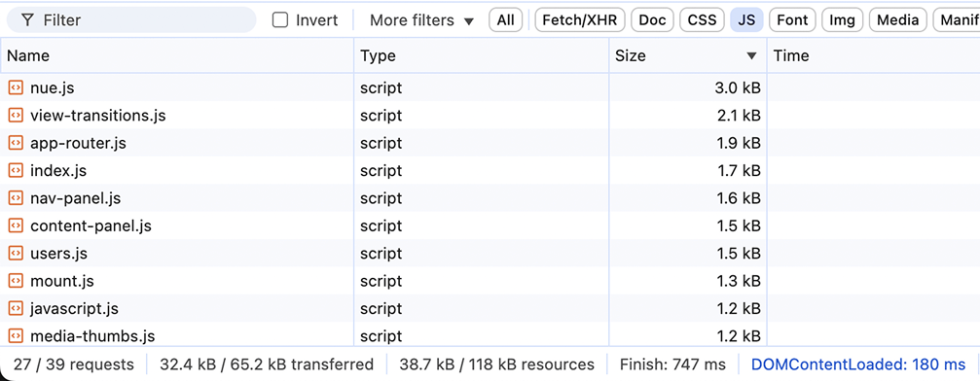The image size is (980, 381).
Task: Click the All filter button
Action: coord(506,20)
